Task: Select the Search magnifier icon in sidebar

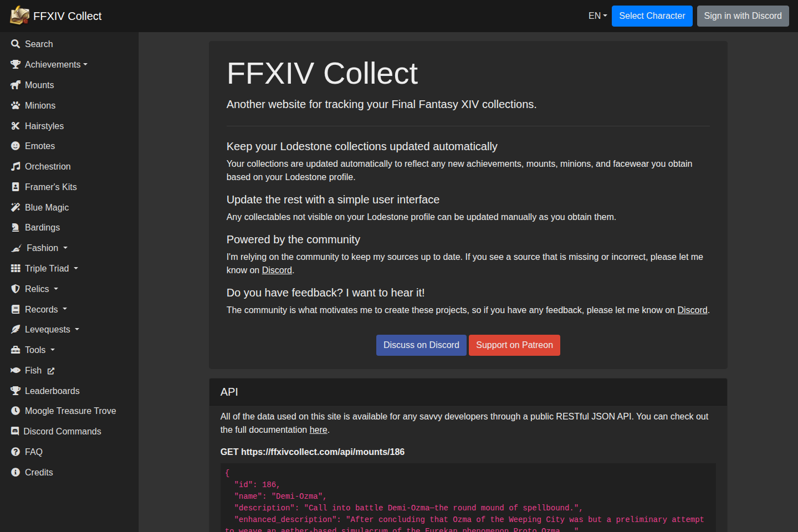Action: (16, 44)
